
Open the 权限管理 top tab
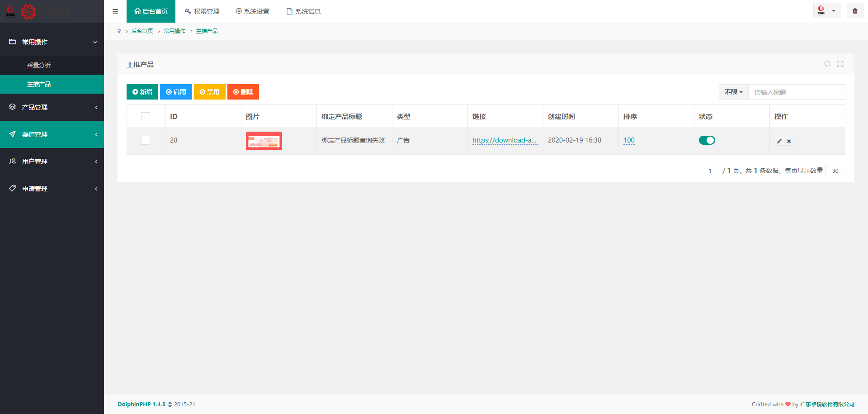[x=202, y=11]
